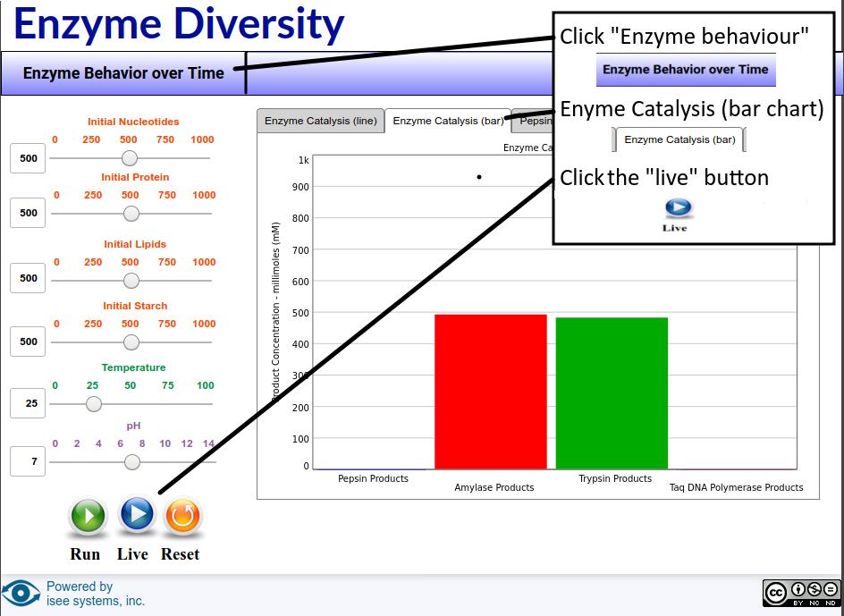The width and height of the screenshot is (844, 616).
Task: Click the blue Live play button
Action: pyautogui.click(x=137, y=515)
